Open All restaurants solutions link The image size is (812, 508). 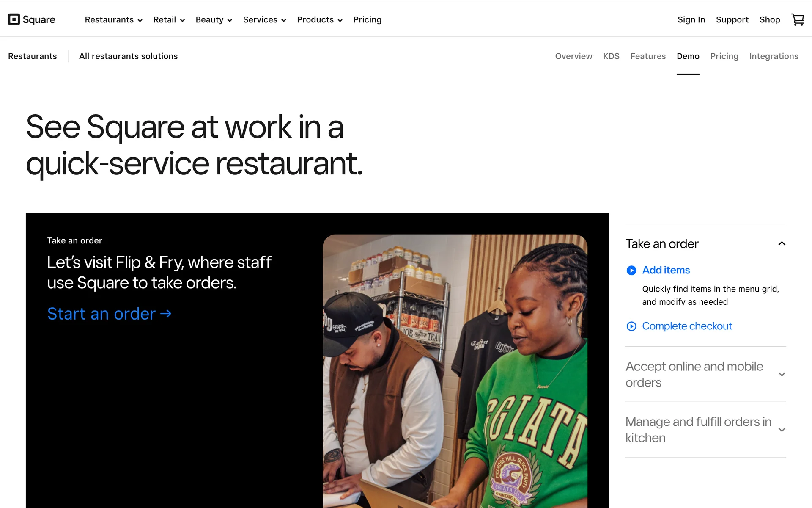point(128,56)
